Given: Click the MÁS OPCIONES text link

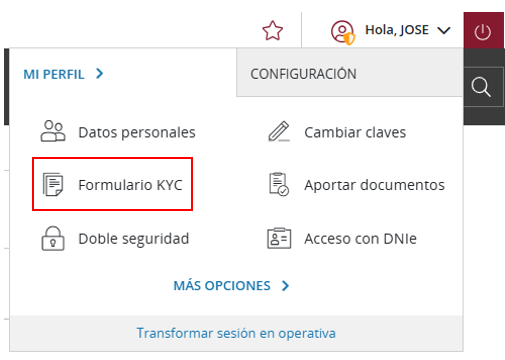Looking at the screenshot, I should [x=222, y=285].
